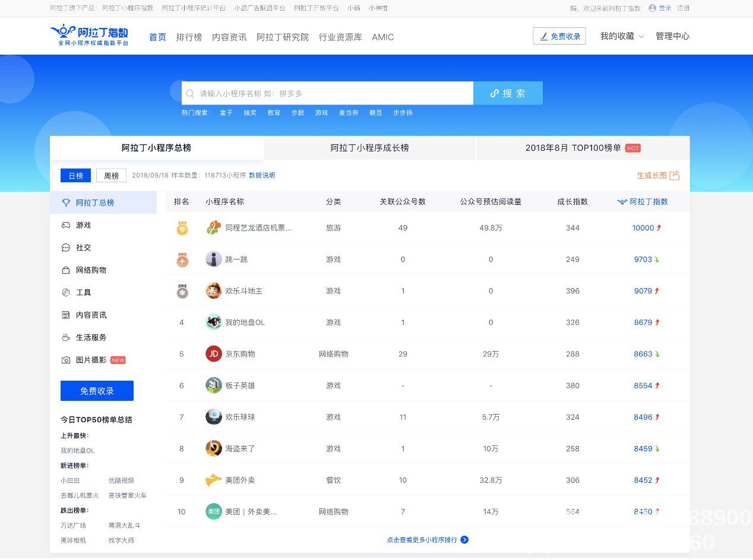
Task: Click the tool icon beside 工具
Action: [66, 293]
